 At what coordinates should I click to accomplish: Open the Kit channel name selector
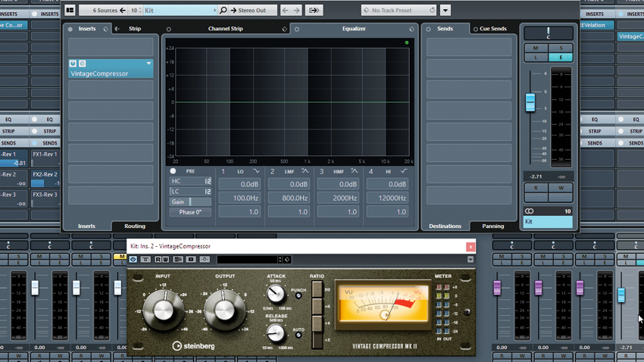[180, 11]
